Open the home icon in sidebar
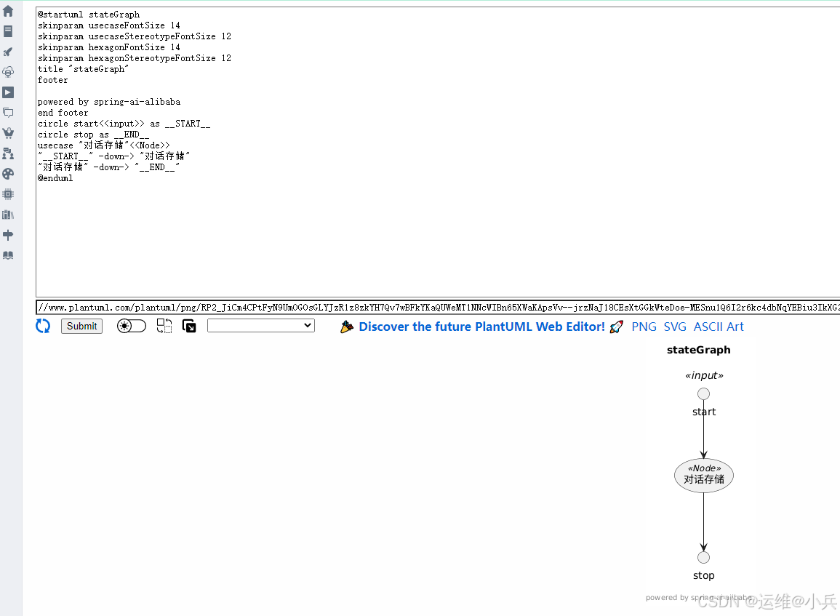This screenshot has width=840, height=616. 8,11
